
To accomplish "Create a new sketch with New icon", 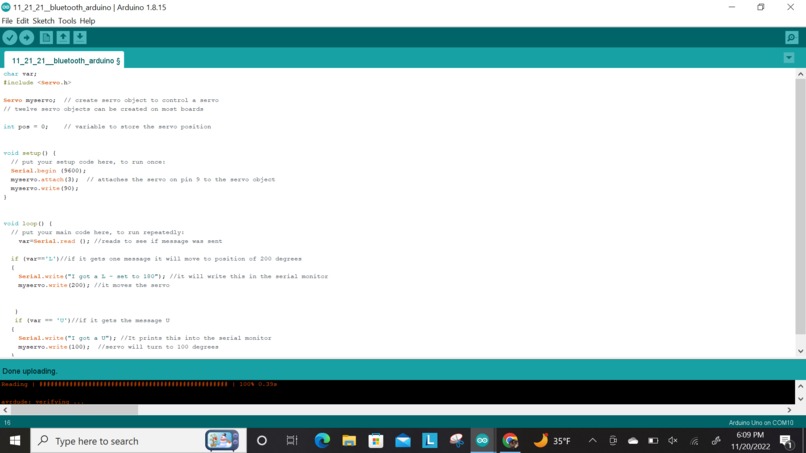I will [x=46, y=38].
